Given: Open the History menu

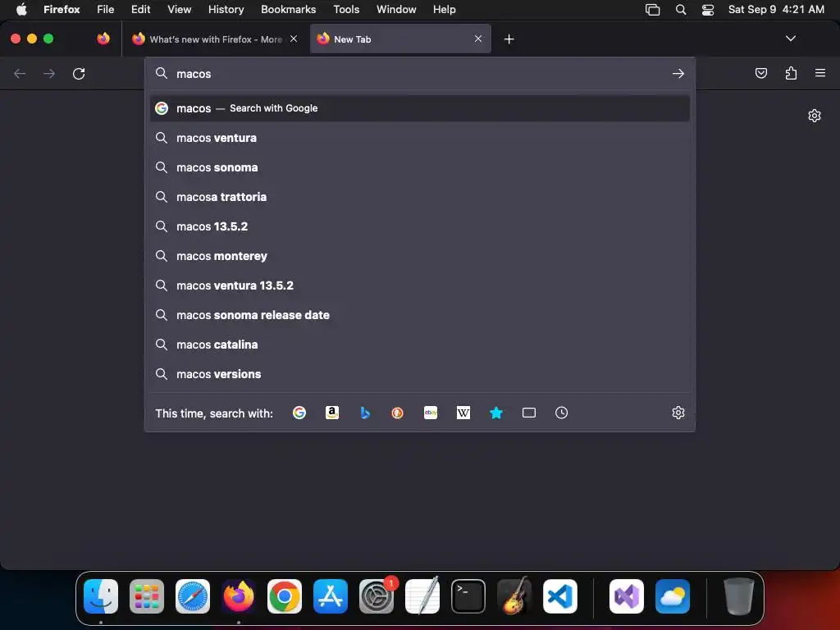Looking at the screenshot, I should [226, 9].
